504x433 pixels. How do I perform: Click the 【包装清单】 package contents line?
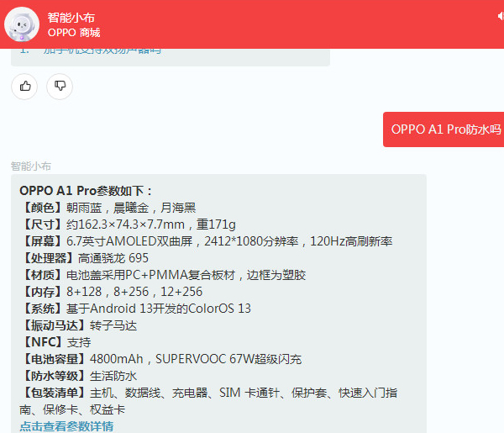pyautogui.click(x=208, y=393)
